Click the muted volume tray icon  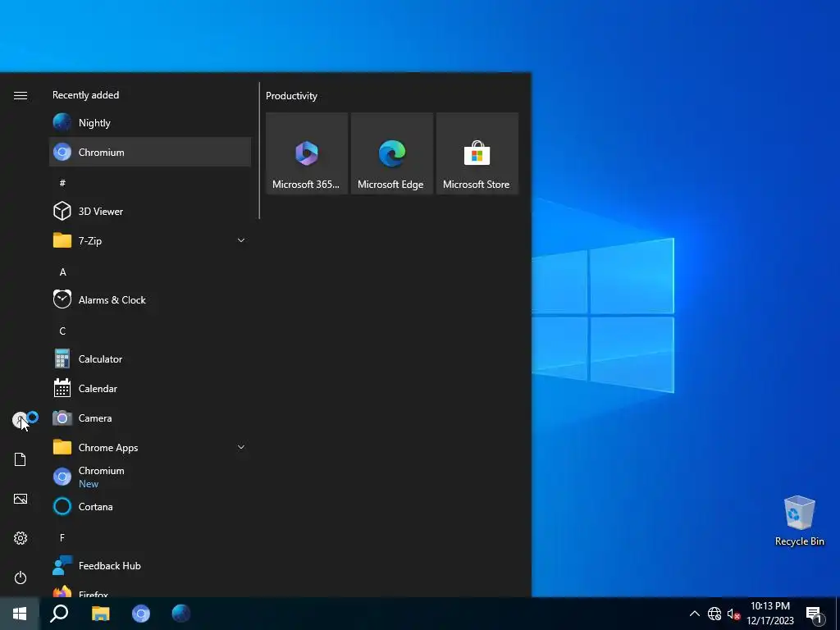tap(733, 614)
